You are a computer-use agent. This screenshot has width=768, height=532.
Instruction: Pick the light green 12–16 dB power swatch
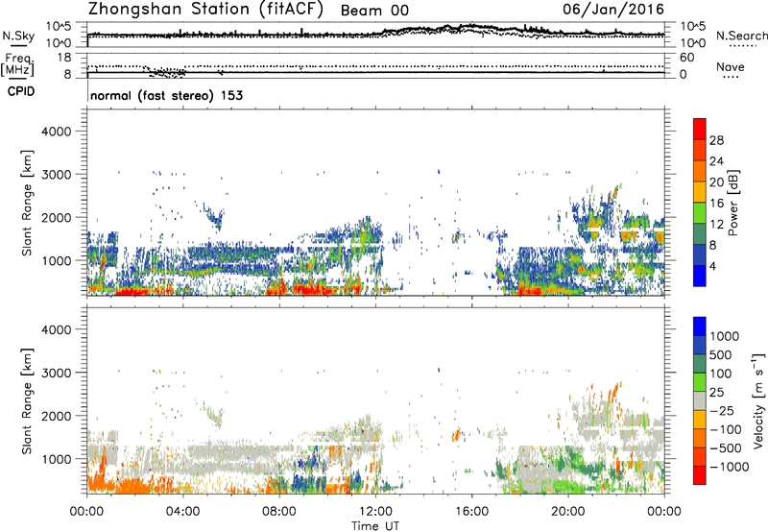(700, 213)
